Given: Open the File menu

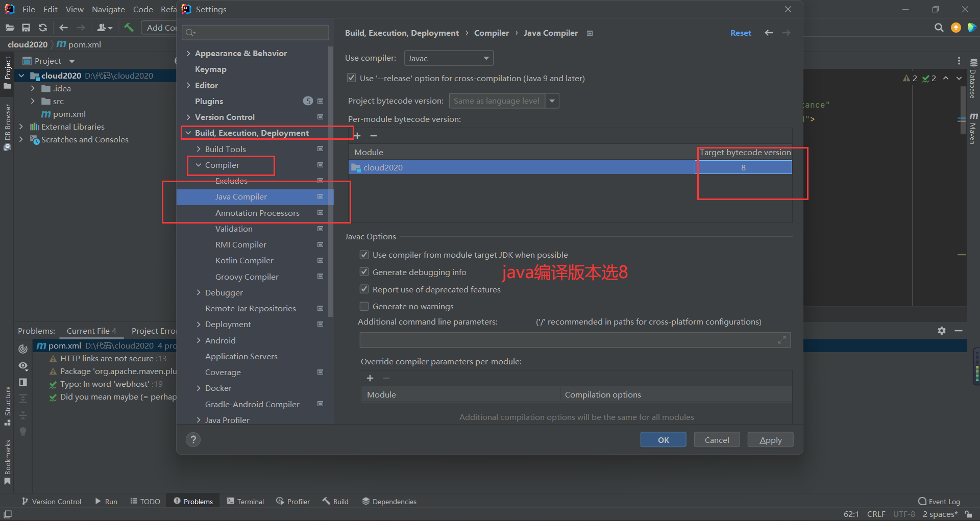Looking at the screenshot, I should (29, 9).
